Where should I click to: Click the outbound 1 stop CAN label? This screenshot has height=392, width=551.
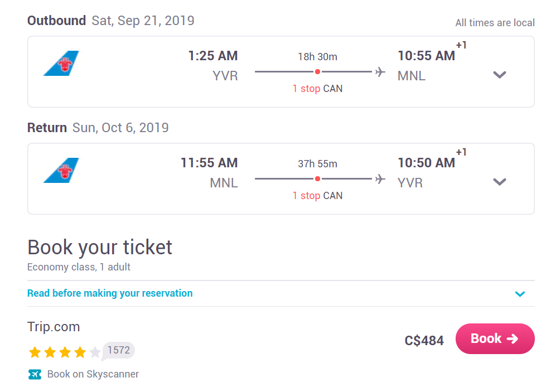(x=317, y=89)
